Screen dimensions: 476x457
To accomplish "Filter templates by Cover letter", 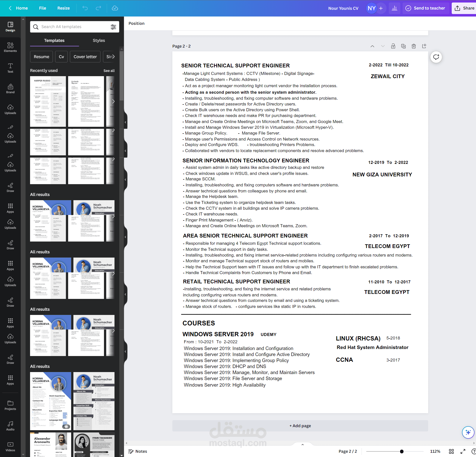I will tap(85, 57).
